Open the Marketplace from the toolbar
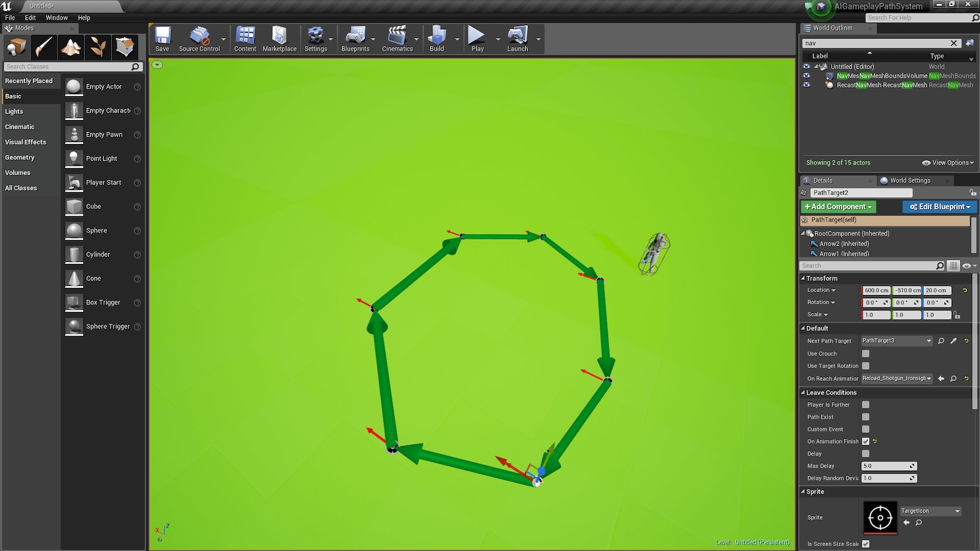 coord(279,37)
